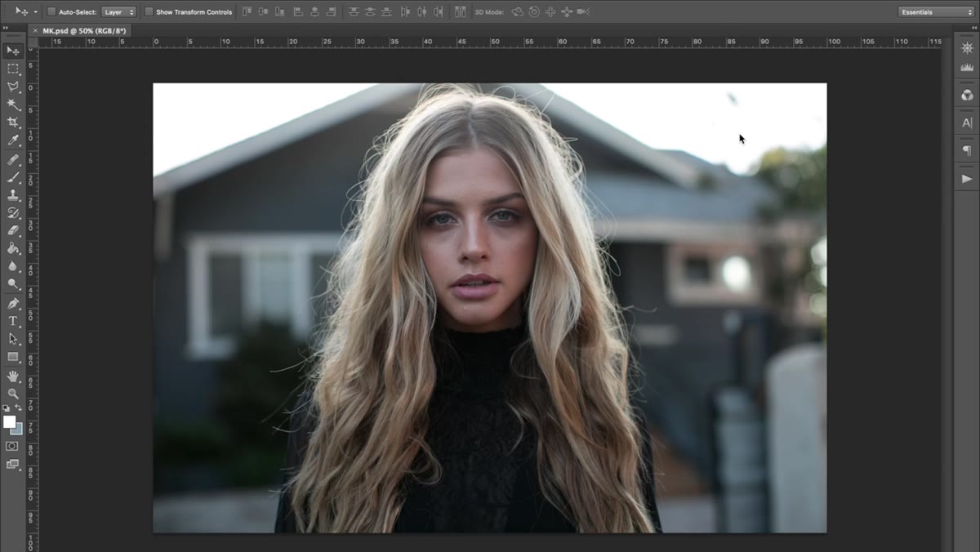Select the Crop tool

(13, 122)
